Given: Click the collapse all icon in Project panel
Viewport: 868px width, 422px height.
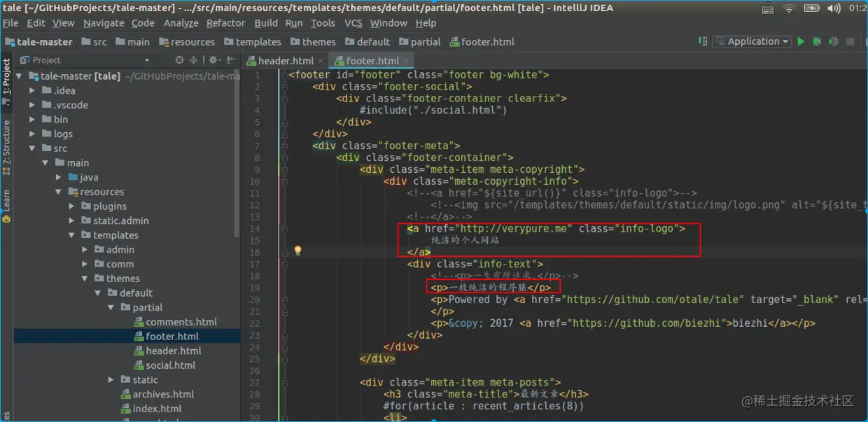Looking at the screenshot, I should click(x=195, y=60).
